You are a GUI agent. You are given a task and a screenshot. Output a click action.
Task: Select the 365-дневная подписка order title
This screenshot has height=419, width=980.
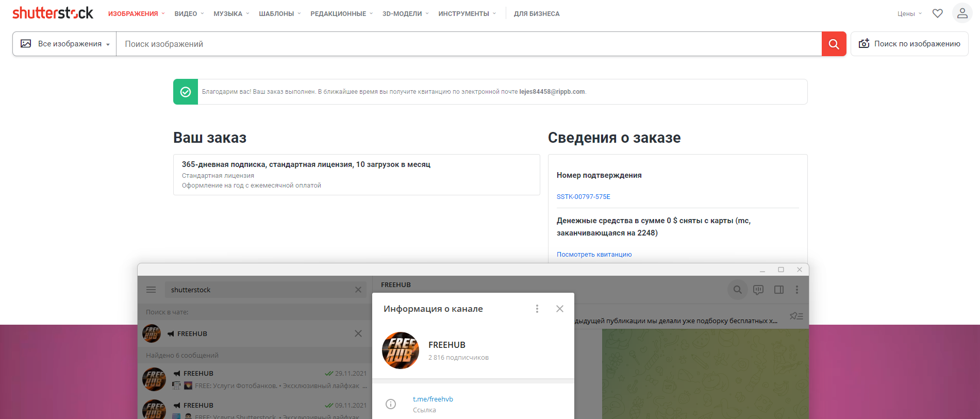point(306,164)
